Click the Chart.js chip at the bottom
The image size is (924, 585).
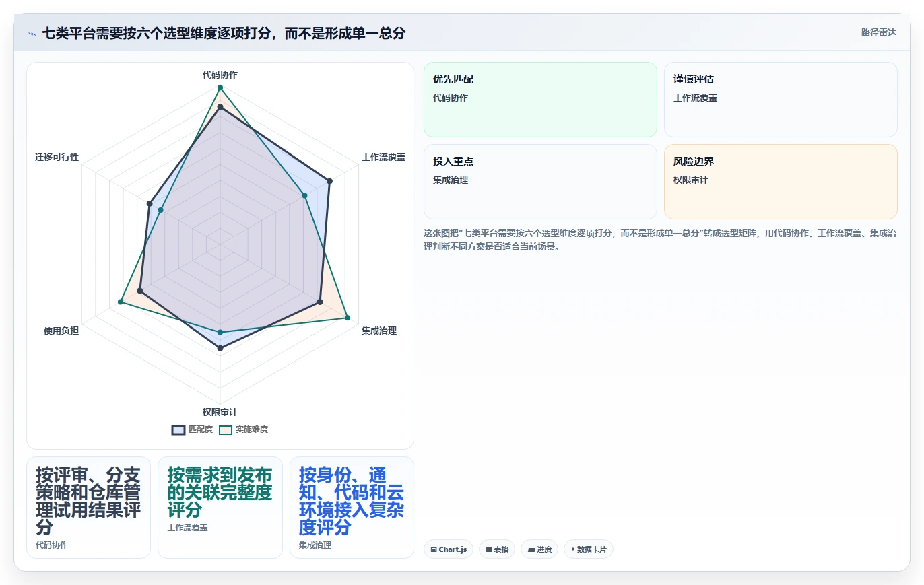pos(449,549)
